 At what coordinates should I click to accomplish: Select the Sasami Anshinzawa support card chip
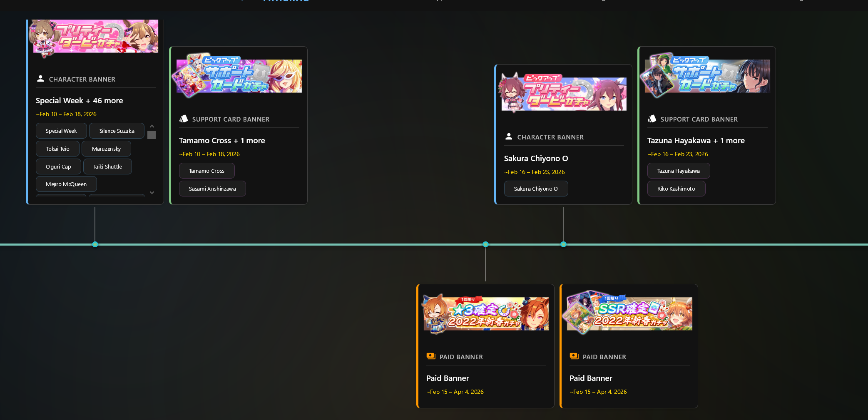[212, 189]
